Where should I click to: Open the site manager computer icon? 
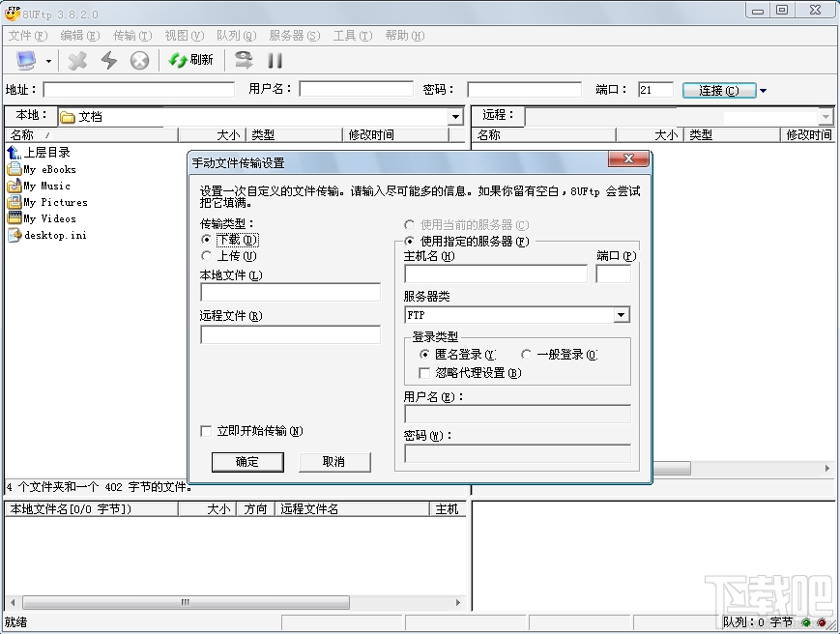(26, 61)
